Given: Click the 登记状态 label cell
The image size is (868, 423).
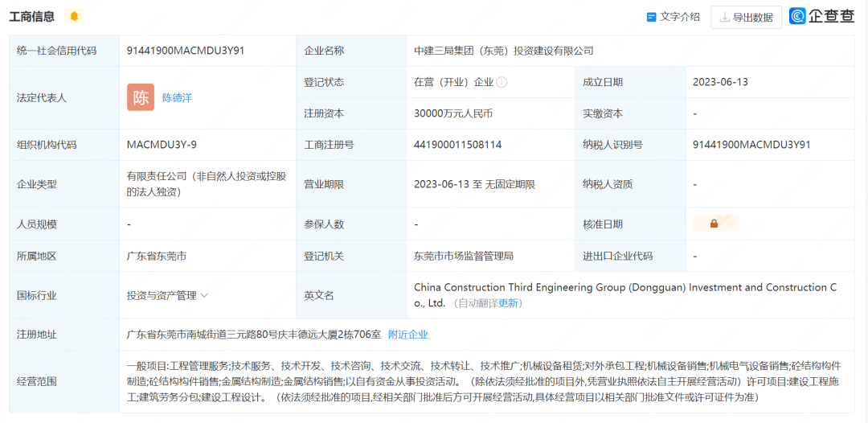Looking at the screenshot, I should pyautogui.click(x=353, y=82).
